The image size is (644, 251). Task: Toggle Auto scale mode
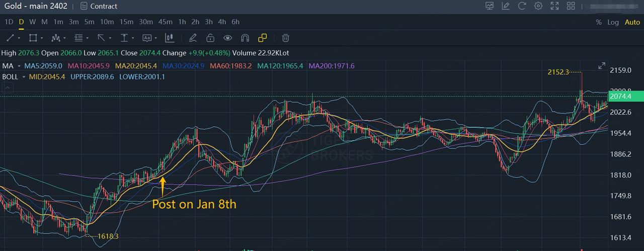632,22
